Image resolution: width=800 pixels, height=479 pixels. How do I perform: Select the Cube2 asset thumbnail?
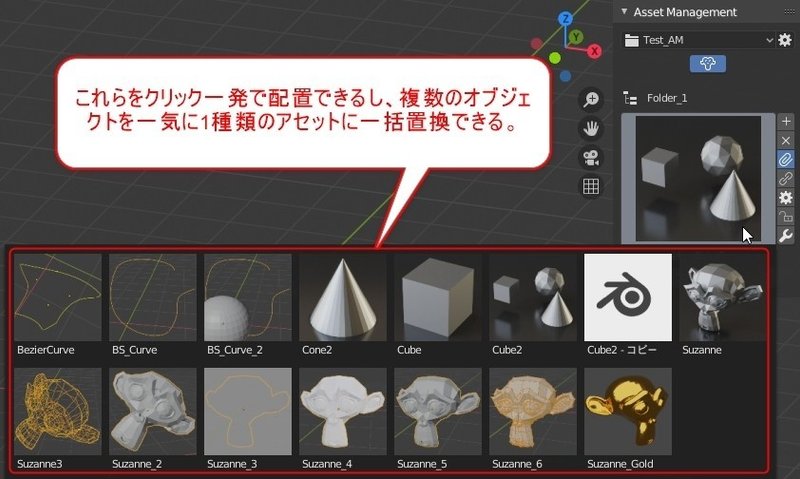coord(533,297)
